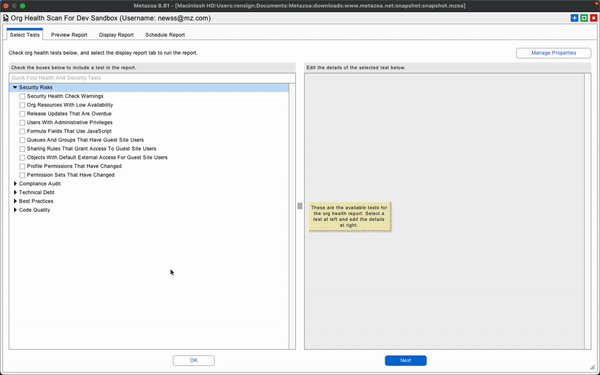
Task: Click the green square window icon
Action: tap(584, 18)
